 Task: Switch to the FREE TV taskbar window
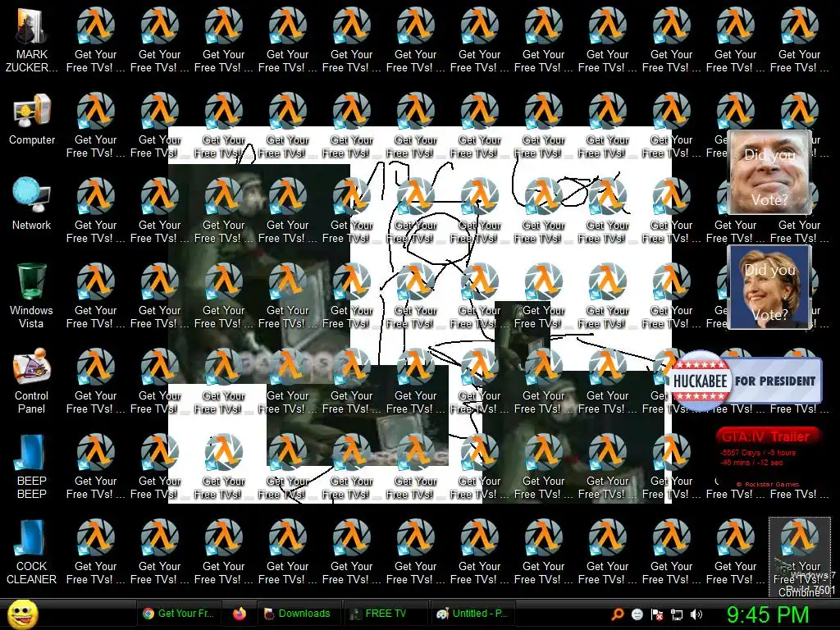386,614
